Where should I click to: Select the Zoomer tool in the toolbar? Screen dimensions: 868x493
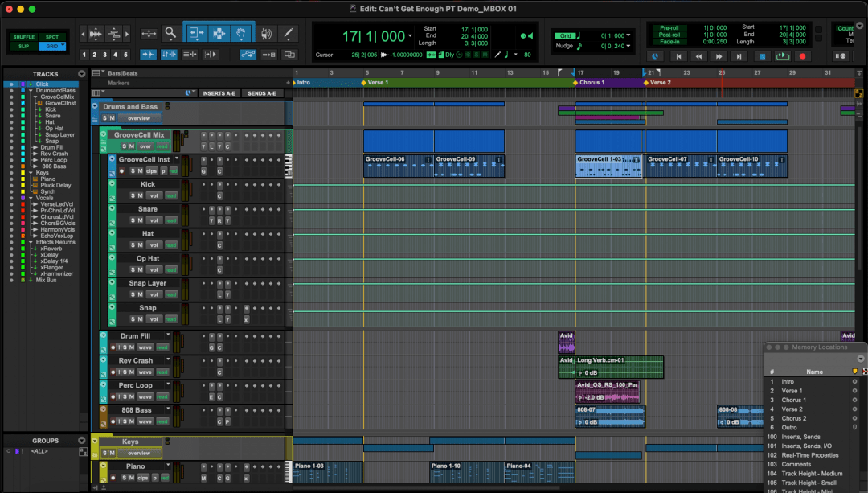(x=170, y=32)
